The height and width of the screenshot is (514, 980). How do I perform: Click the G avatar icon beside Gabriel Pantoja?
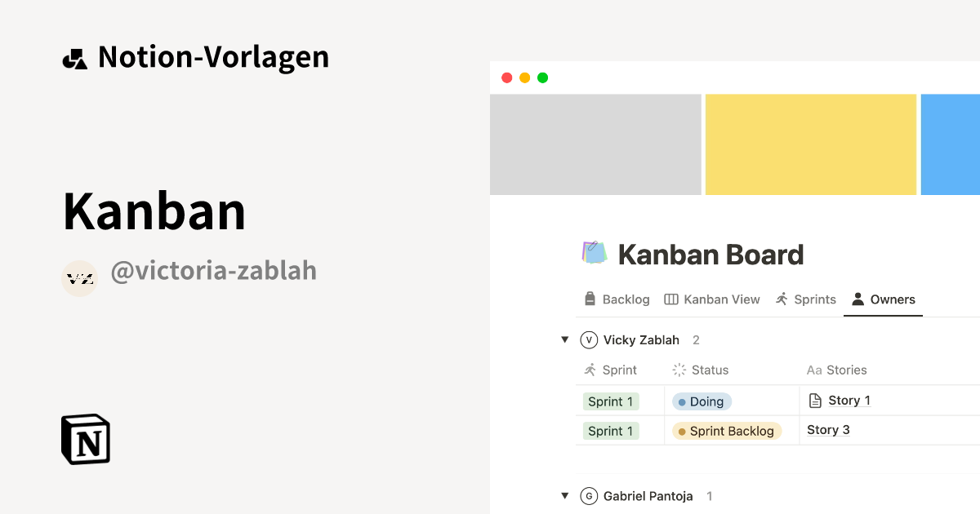[x=589, y=495]
